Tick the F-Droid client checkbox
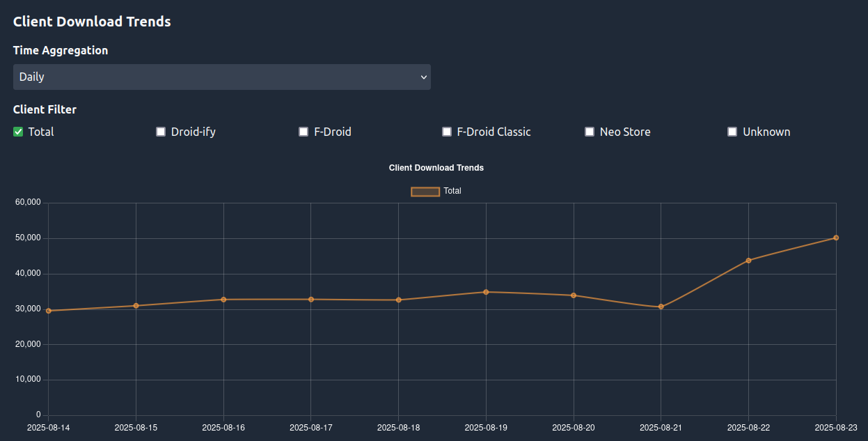The width and height of the screenshot is (868, 441). pyautogui.click(x=303, y=132)
